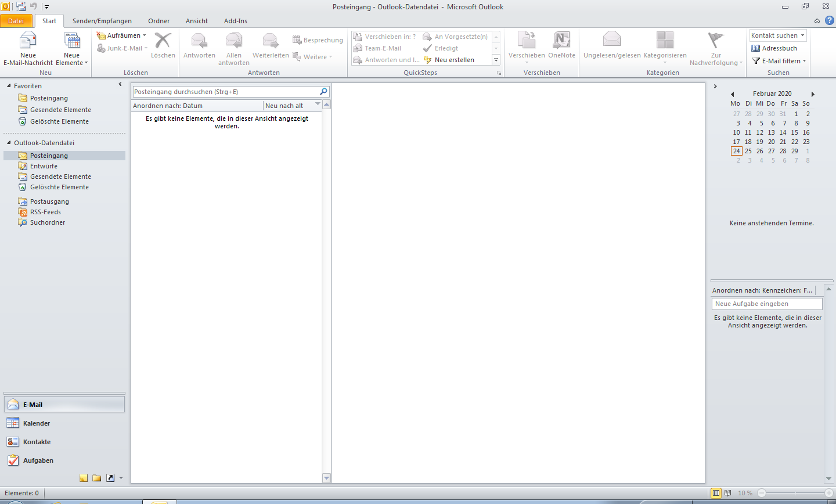
Task: Switch to the Ordner tab
Action: [x=158, y=21]
